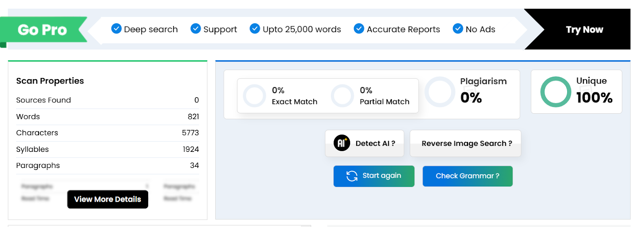Click the Support checkmark icon

pyautogui.click(x=196, y=29)
